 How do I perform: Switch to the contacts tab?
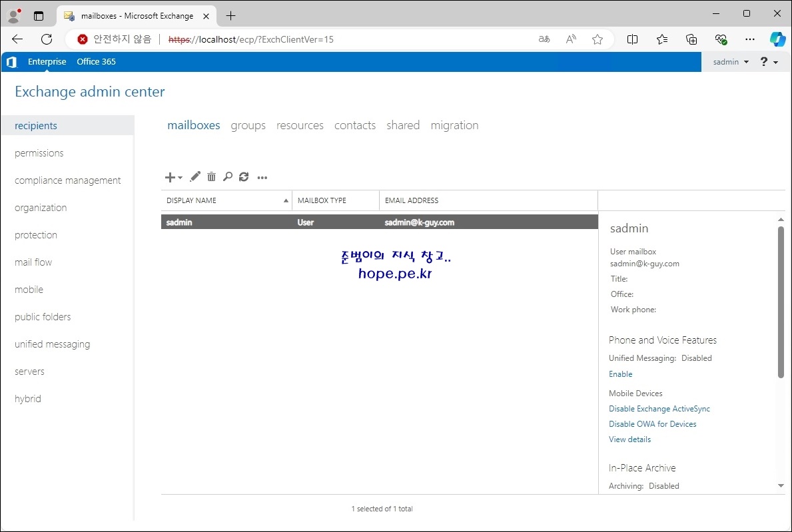[355, 125]
